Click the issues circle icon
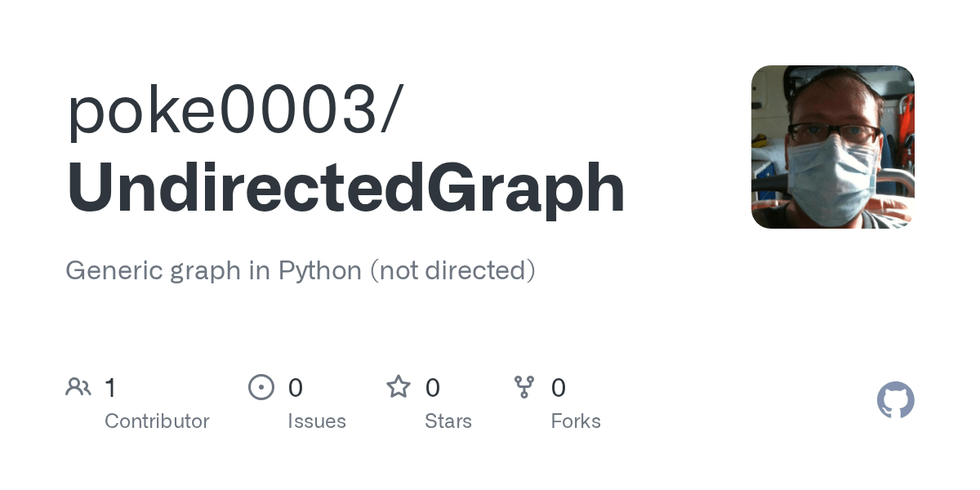 [x=261, y=387]
